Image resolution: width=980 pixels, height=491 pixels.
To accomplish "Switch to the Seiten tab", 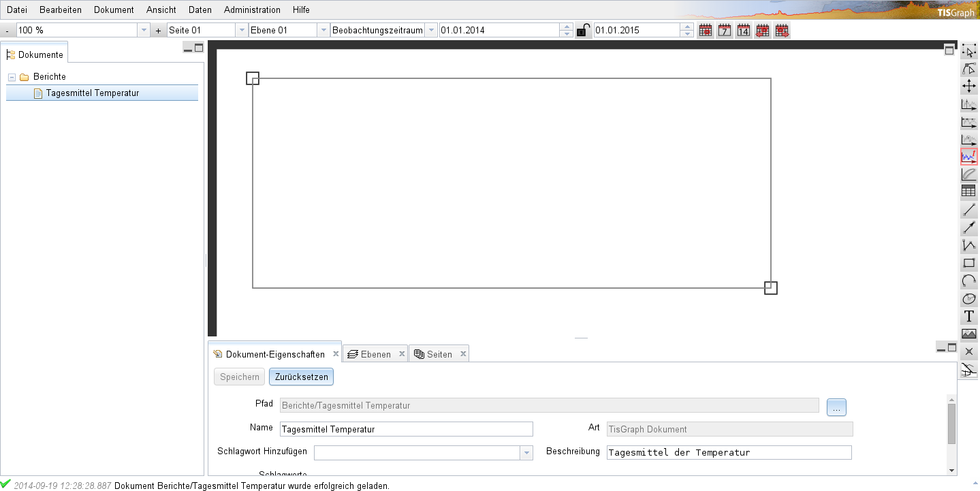I will [x=439, y=353].
